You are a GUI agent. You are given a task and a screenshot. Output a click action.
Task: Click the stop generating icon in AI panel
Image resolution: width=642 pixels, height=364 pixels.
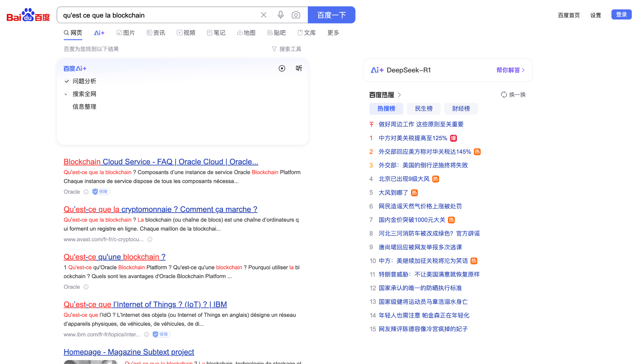pos(282,68)
